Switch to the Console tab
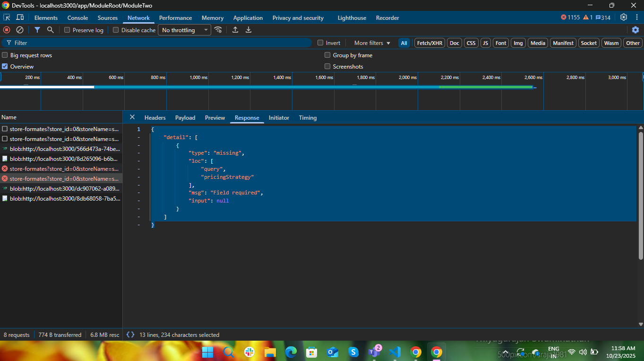 coord(77,18)
